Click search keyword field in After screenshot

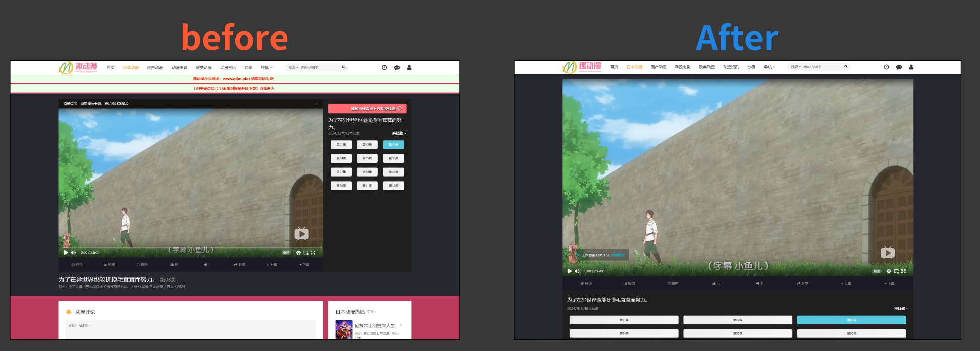point(822,67)
